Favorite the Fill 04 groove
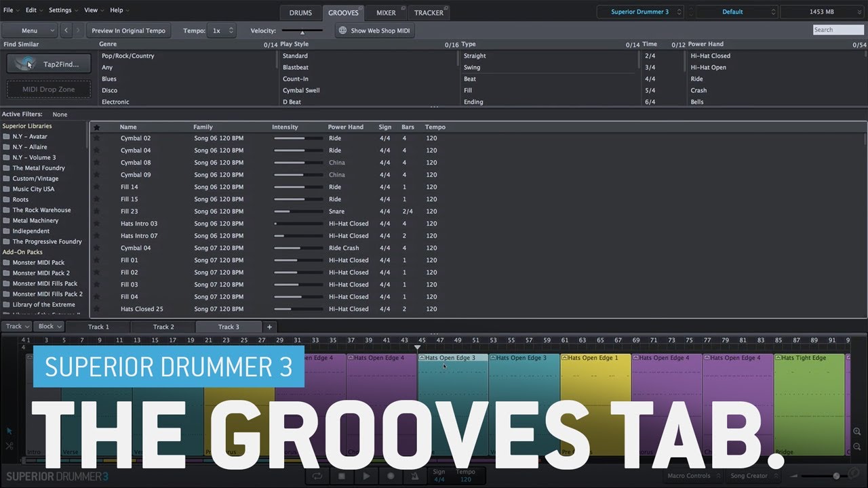 96,297
